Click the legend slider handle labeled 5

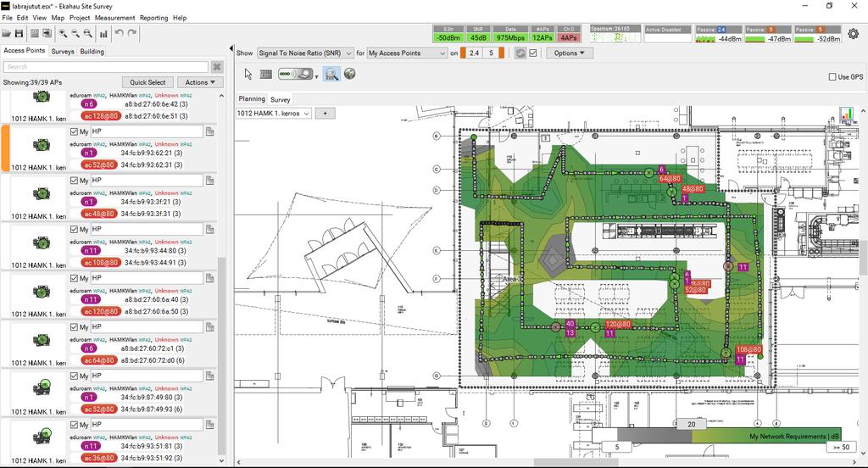(x=617, y=447)
